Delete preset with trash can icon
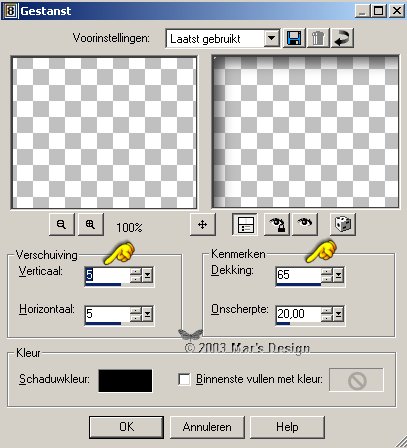Viewport: 407px width, 448px height. (318, 38)
